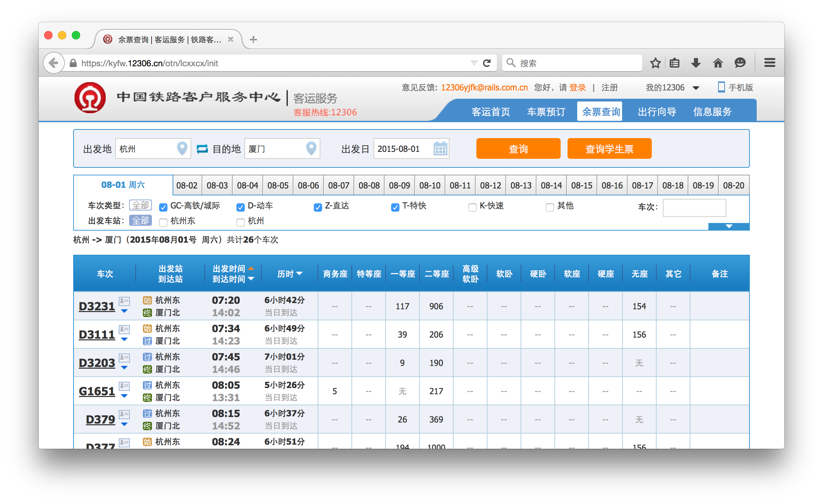Click the 查询 orange button

point(516,149)
